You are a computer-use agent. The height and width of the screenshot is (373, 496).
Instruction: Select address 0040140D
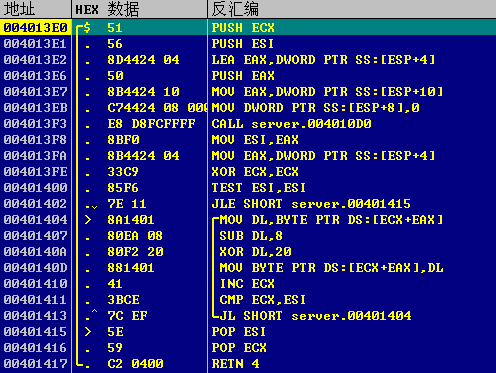coord(35,268)
